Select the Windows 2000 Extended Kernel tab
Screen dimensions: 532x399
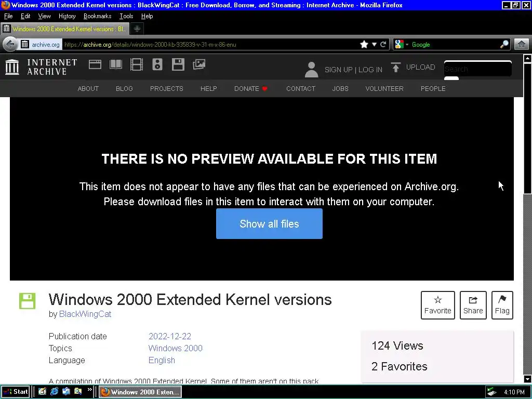click(x=65, y=29)
